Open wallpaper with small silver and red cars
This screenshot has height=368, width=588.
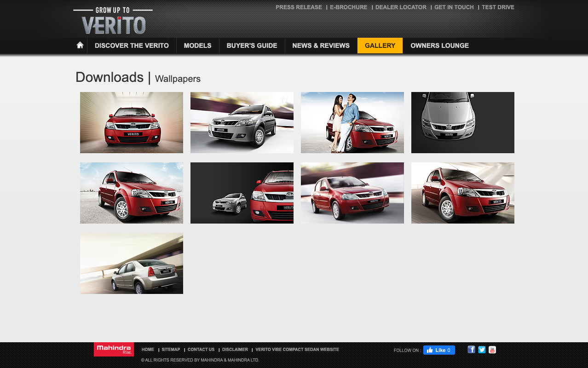tap(242, 193)
